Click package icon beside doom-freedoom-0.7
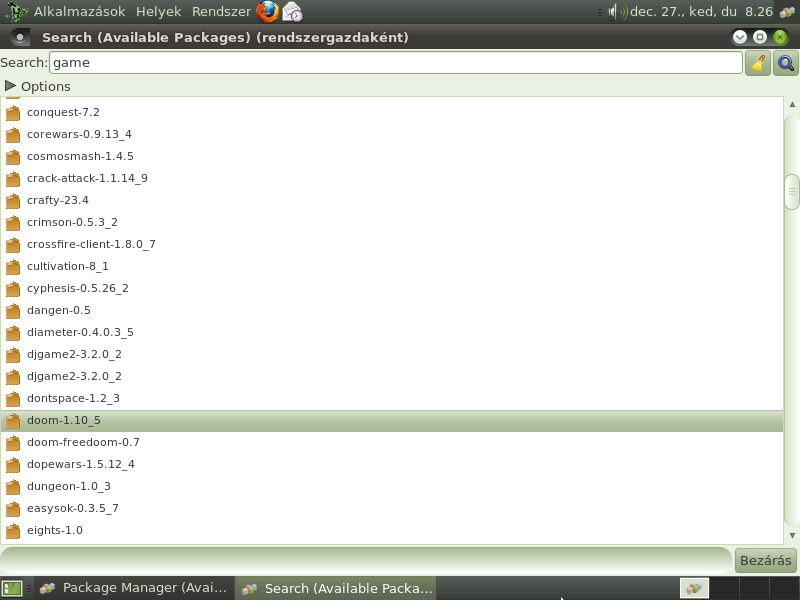Image resolution: width=800 pixels, height=600 pixels. (13, 442)
